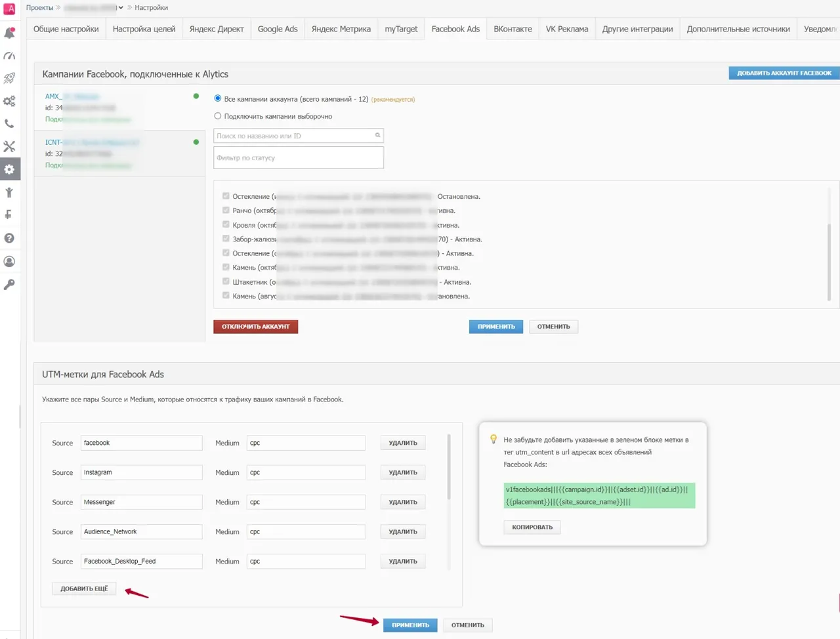The height and width of the screenshot is (639, 840).
Task: Delete the Audience_Network source row
Action: pyautogui.click(x=403, y=531)
